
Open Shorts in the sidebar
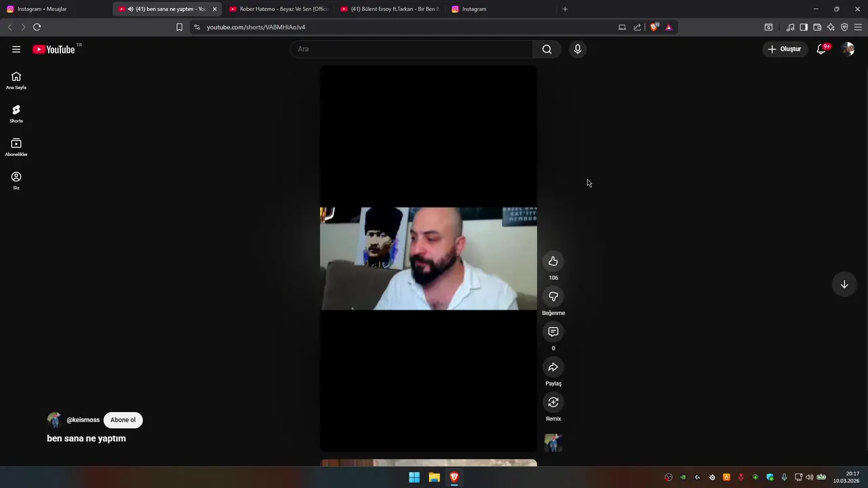[16, 114]
